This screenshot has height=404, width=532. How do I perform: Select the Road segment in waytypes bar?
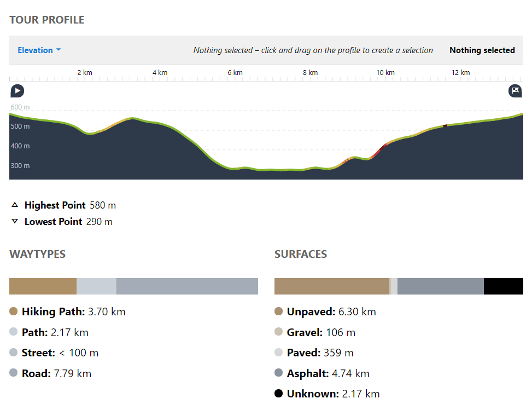point(187,286)
